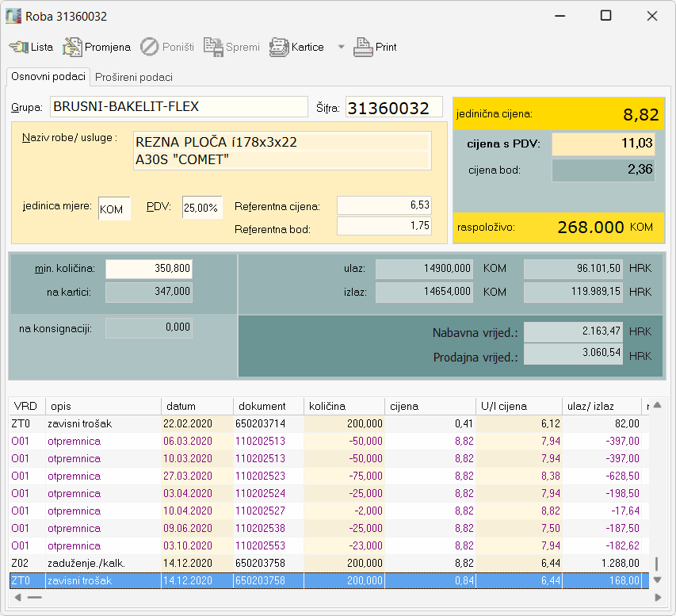This screenshot has height=616, width=676.
Task: Click the min. količina input field
Action: click(x=149, y=269)
